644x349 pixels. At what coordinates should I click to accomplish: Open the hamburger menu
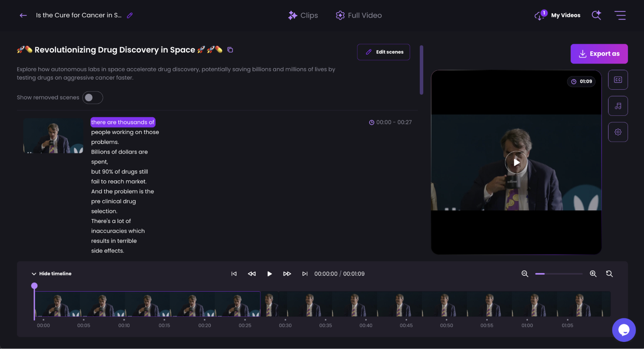click(x=620, y=15)
